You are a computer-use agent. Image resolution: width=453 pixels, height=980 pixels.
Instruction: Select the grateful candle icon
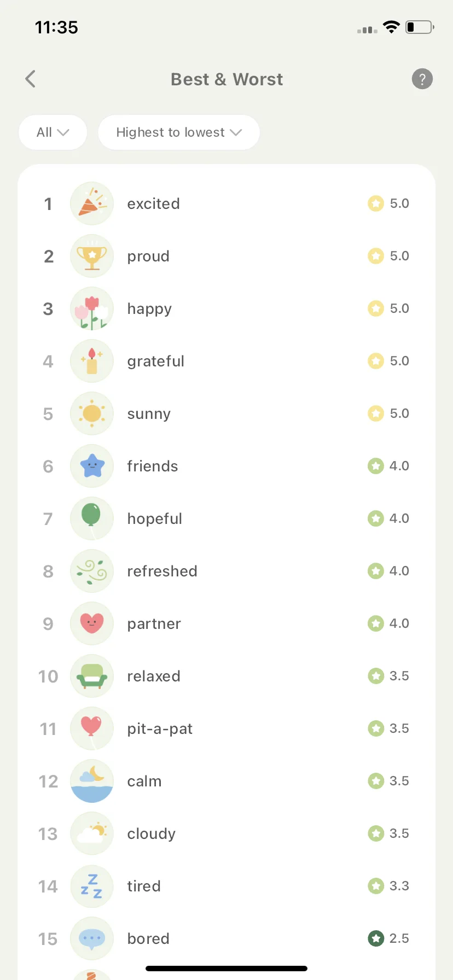(92, 361)
